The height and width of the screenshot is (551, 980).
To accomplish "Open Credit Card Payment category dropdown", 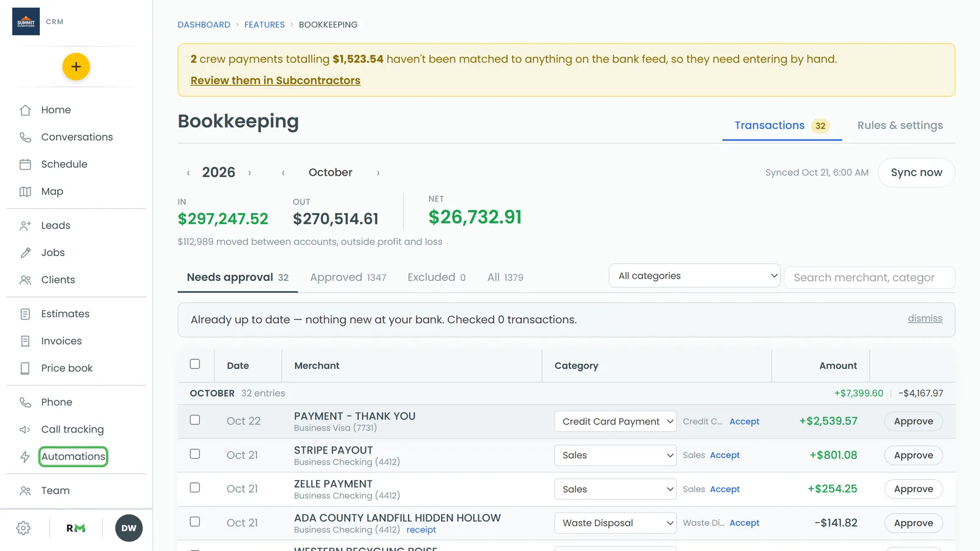I will coord(616,421).
